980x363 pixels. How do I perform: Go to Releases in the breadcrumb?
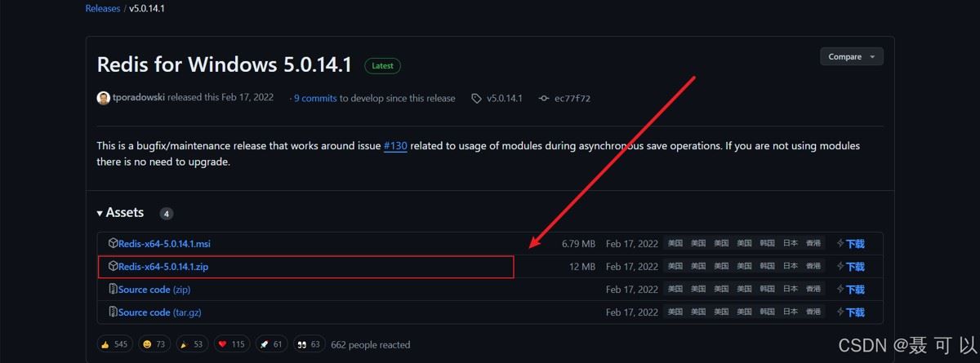click(102, 8)
